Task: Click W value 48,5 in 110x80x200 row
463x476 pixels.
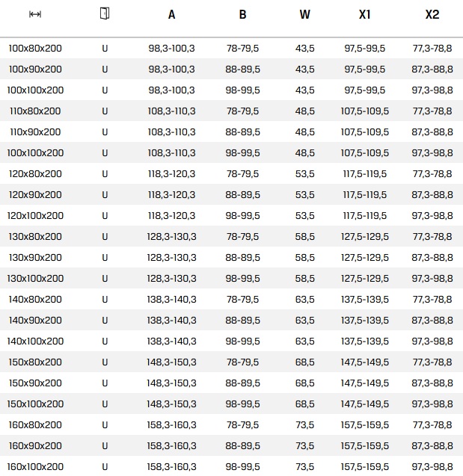Action: (304, 111)
